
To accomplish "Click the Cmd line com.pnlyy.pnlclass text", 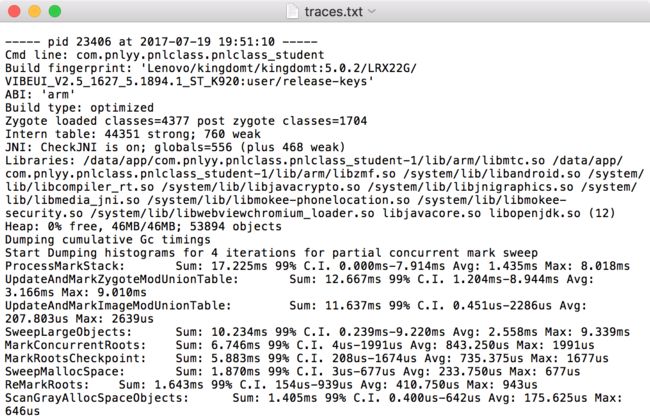I will click(x=165, y=55).
